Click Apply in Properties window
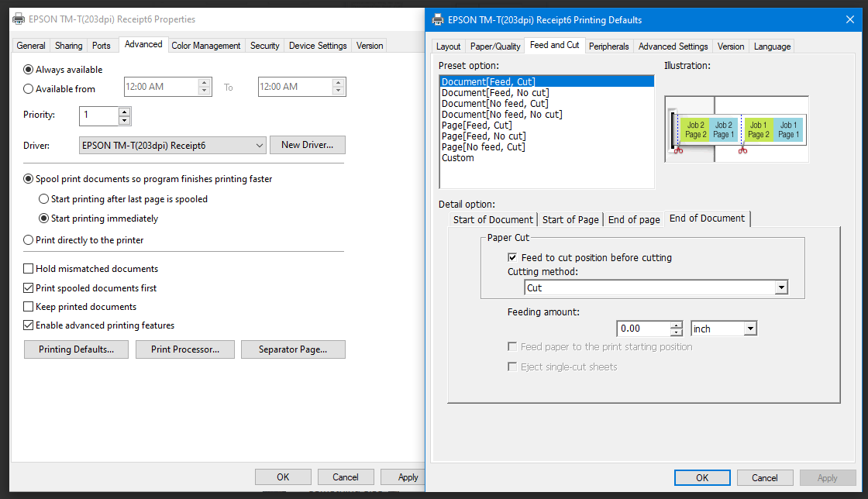 tap(404, 477)
